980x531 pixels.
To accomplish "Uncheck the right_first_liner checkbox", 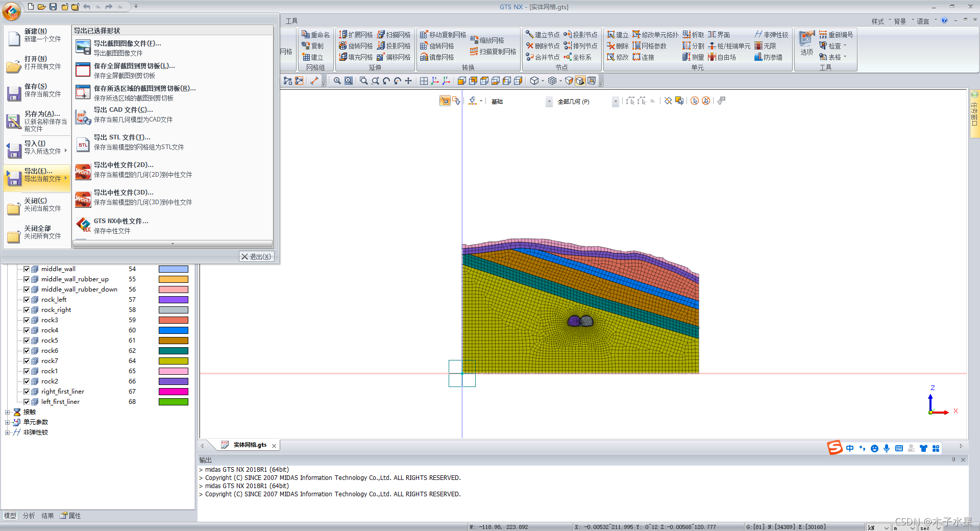I will click(x=27, y=392).
